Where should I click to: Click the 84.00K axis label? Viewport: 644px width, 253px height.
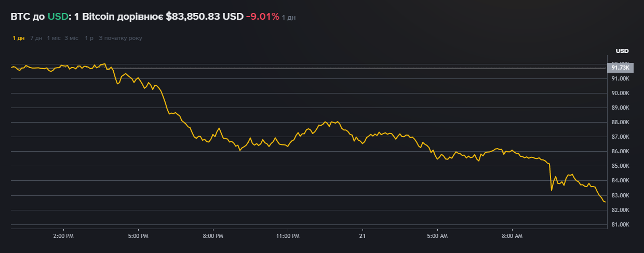621,180
